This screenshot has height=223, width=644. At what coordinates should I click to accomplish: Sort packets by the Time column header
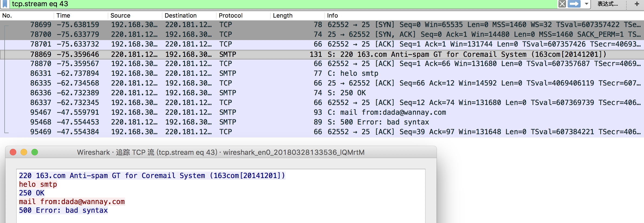(81, 15)
